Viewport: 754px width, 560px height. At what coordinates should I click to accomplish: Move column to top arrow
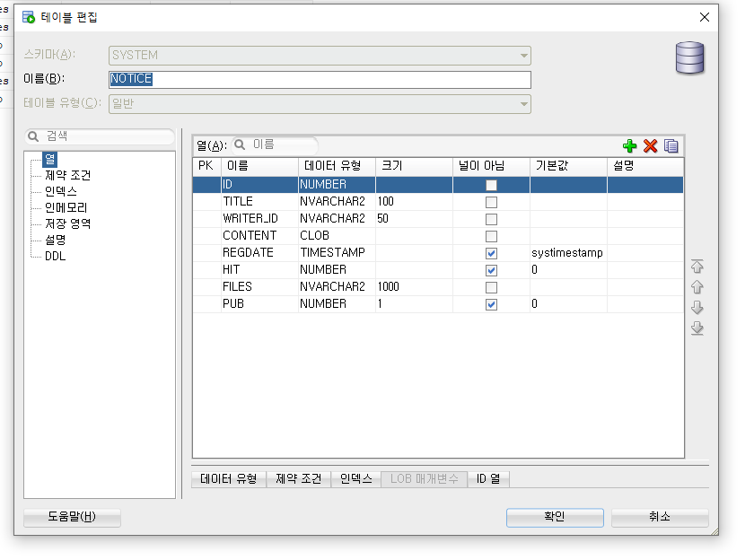[x=697, y=267]
